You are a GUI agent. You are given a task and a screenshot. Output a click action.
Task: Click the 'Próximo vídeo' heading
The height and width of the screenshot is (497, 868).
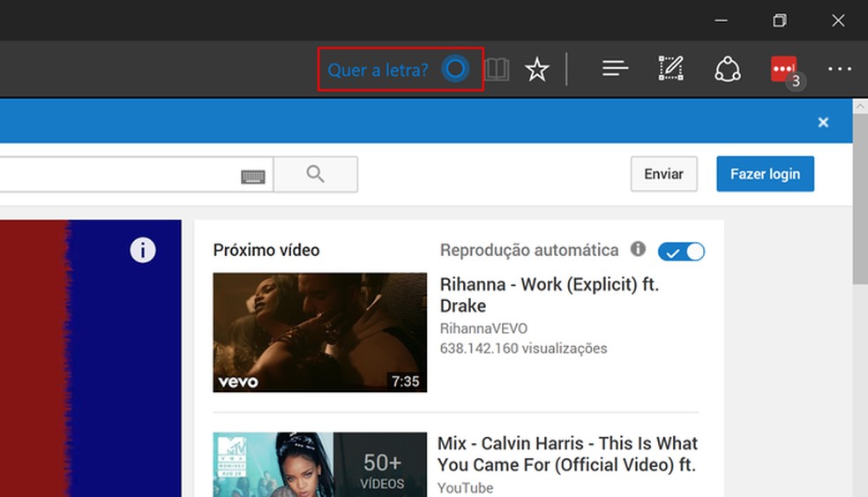[x=266, y=251]
